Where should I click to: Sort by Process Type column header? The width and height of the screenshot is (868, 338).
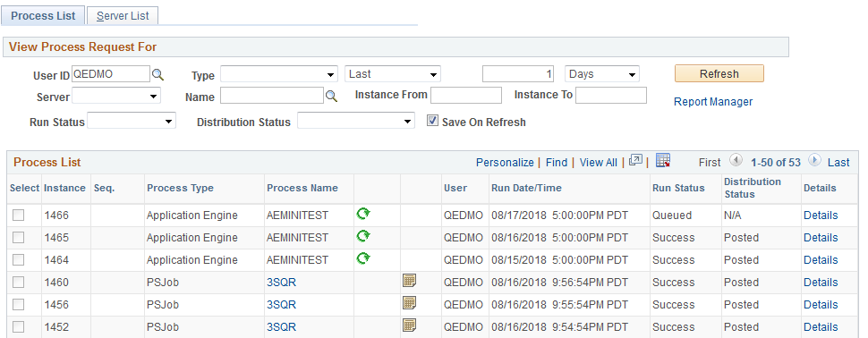pos(180,188)
